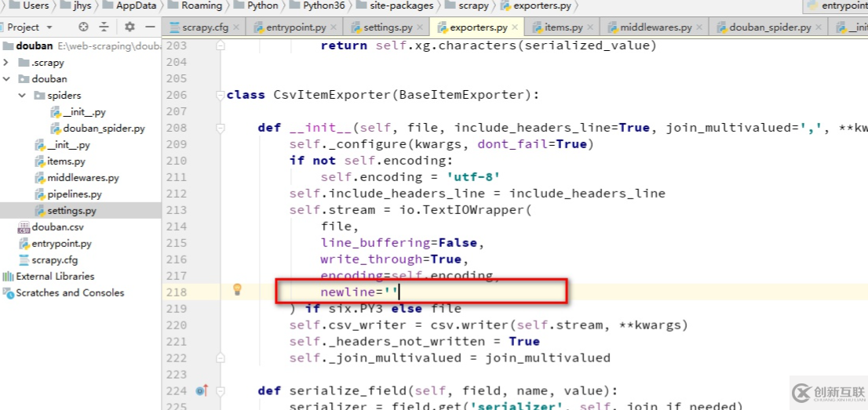Fold the CsvItemExporter class at line 206
This screenshot has width=868, height=410.
point(221,95)
